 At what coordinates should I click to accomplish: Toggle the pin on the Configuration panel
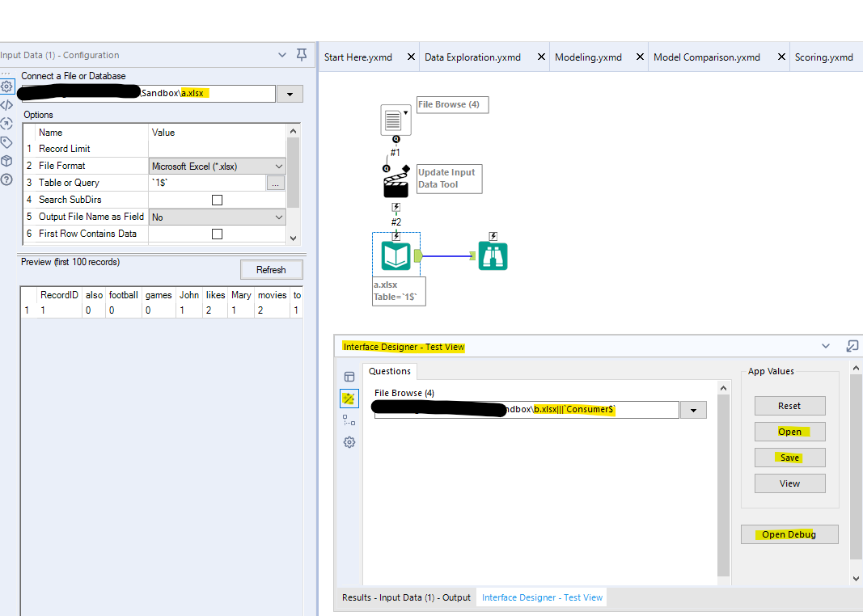click(300, 54)
